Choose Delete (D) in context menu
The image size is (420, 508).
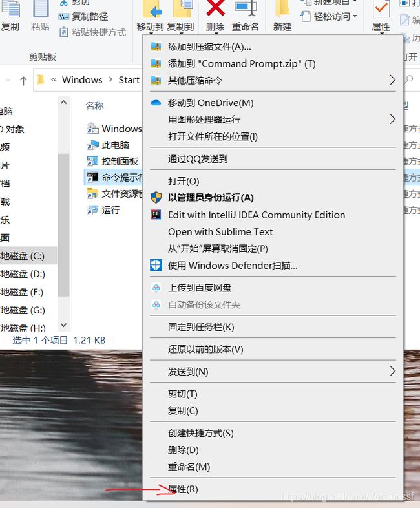point(273,450)
